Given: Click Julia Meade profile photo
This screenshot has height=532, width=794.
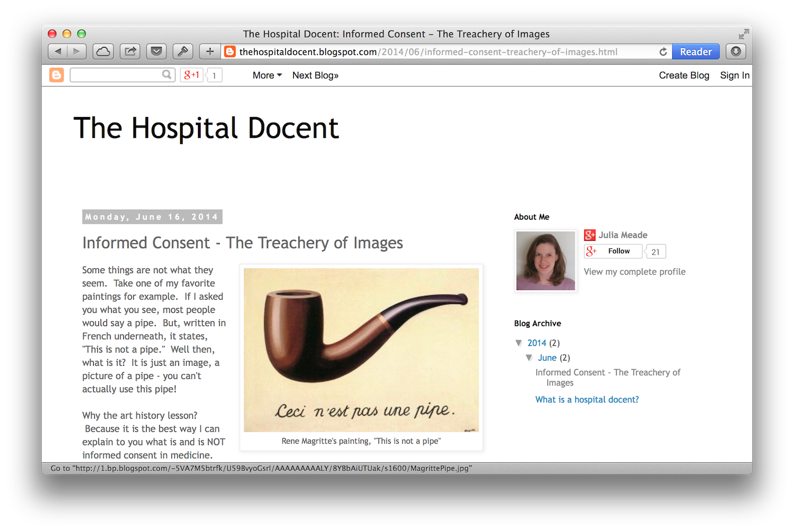Looking at the screenshot, I should 546,260.
